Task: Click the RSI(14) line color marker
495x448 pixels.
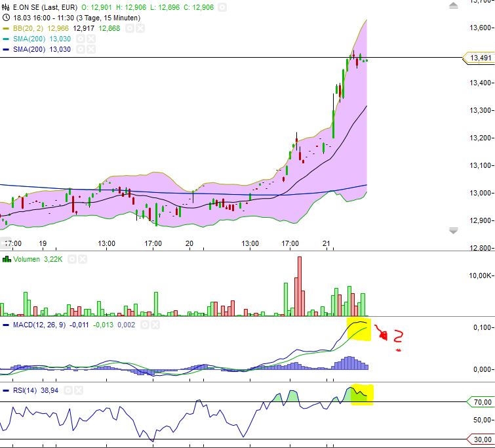Action: coord(6,390)
